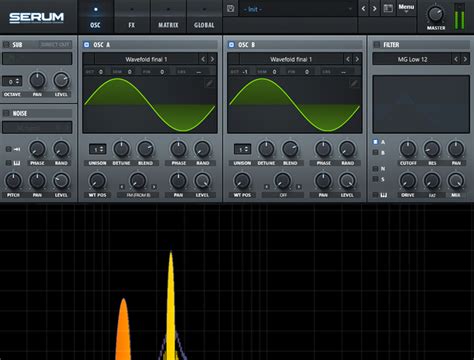The image size is (474, 360).
Task: Click OSC A semitone value
Action: tap(129, 72)
